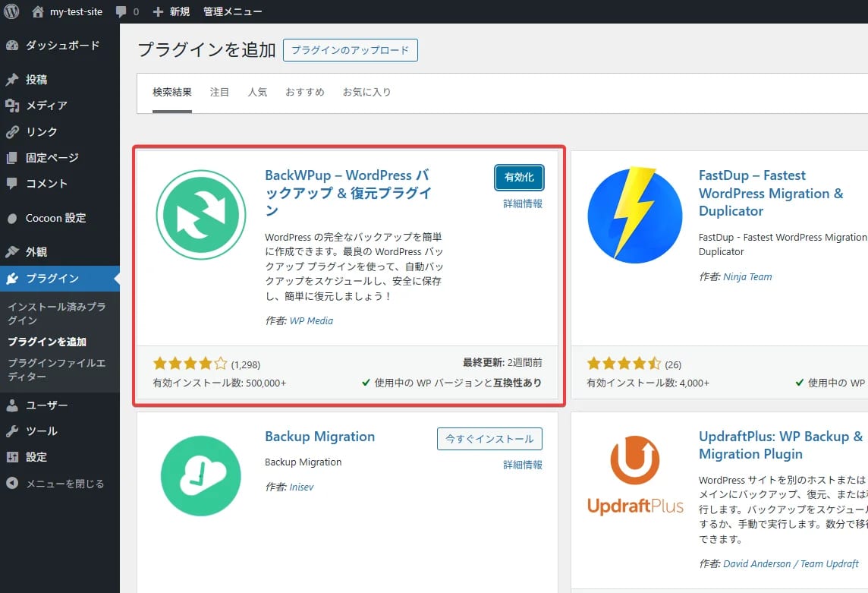The height and width of the screenshot is (593, 868).
Task: Switch to the 人気 tab
Action: pos(257,93)
